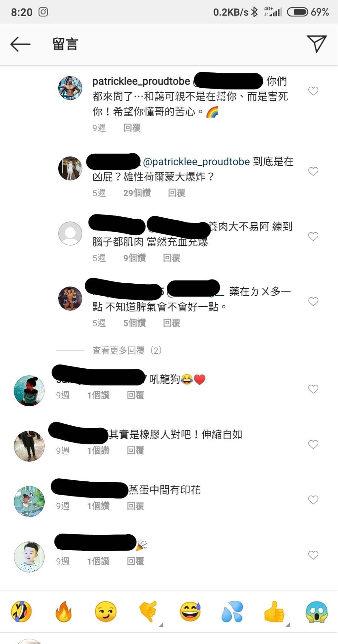Image resolution: width=338 pixels, height=644 pixels.
Task: Like the 吼龍狗 comment
Action: point(313,389)
